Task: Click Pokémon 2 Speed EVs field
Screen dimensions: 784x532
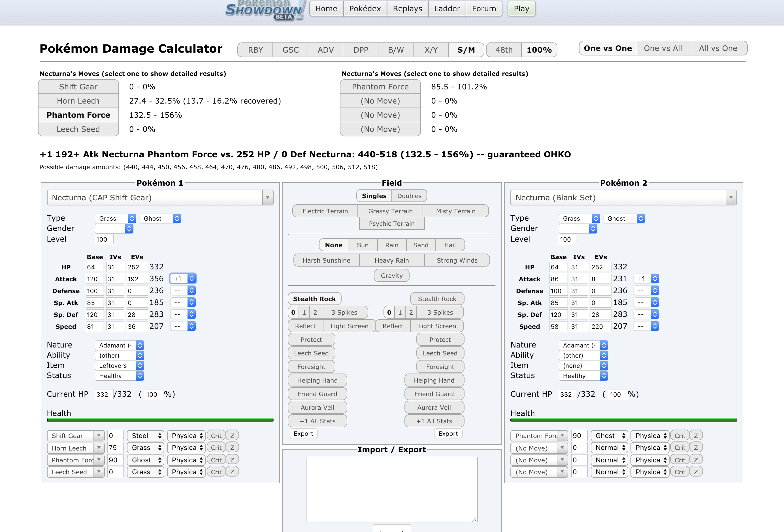Action: coord(600,326)
